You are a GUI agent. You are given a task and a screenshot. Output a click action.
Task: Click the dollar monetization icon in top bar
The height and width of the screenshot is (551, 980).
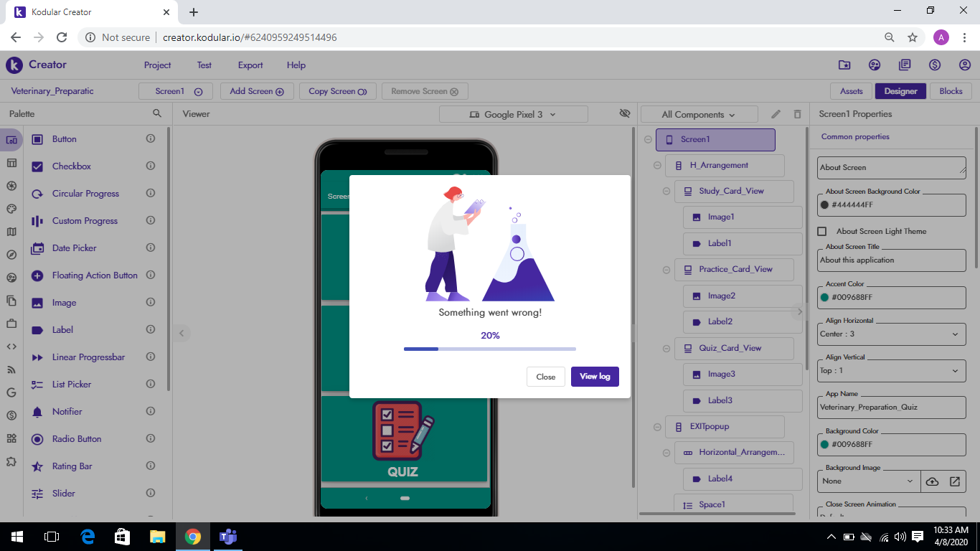click(x=934, y=65)
